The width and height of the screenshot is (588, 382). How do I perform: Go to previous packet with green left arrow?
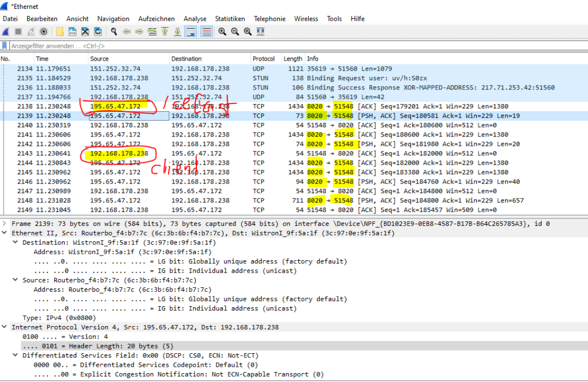pos(126,32)
